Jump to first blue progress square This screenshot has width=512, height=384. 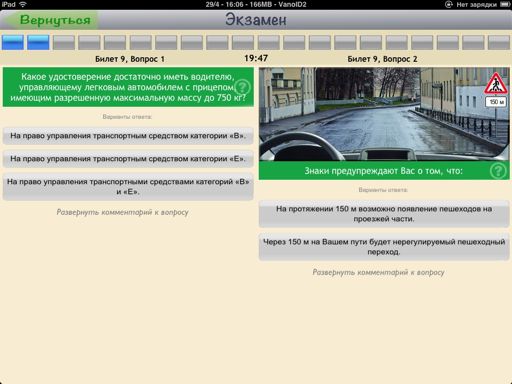[x=13, y=42]
